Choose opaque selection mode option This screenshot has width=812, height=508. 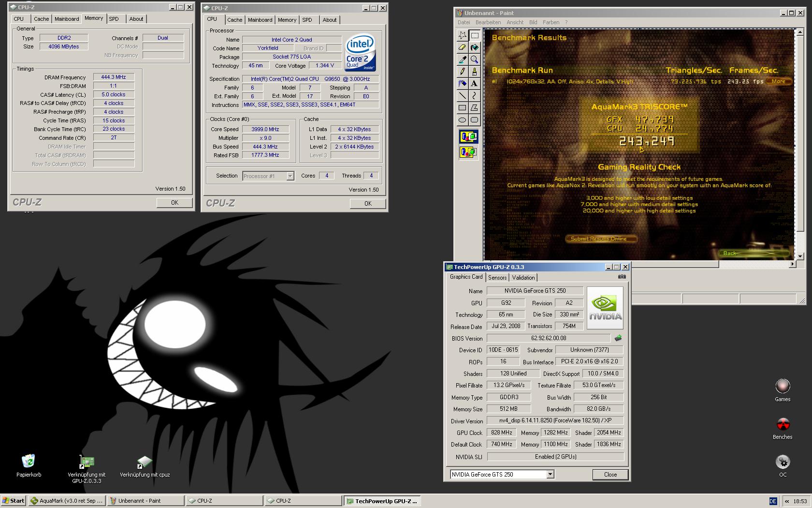coord(468,137)
